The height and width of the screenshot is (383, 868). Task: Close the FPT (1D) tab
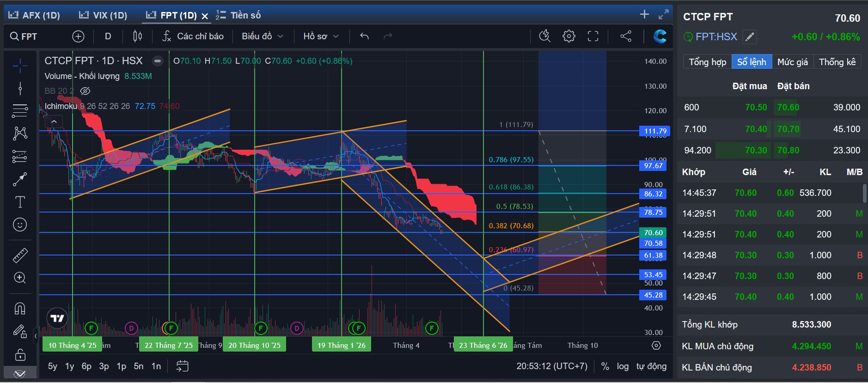pyautogui.click(x=205, y=16)
